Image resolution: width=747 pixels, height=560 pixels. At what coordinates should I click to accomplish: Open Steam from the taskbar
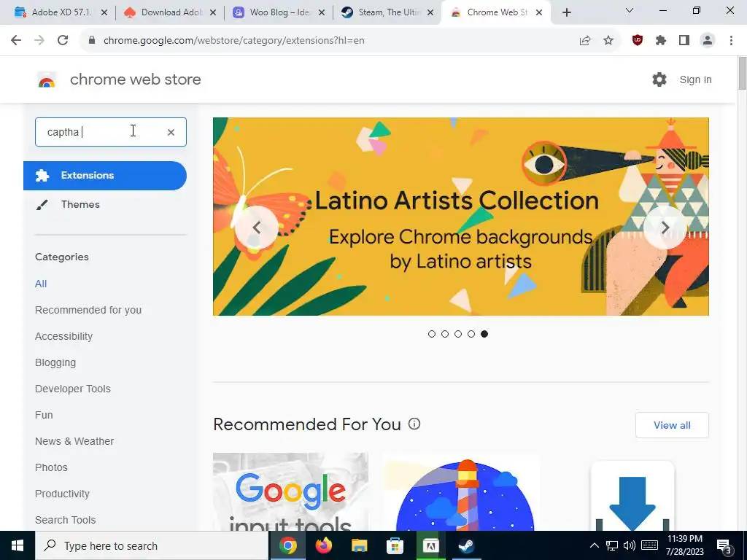click(x=466, y=545)
